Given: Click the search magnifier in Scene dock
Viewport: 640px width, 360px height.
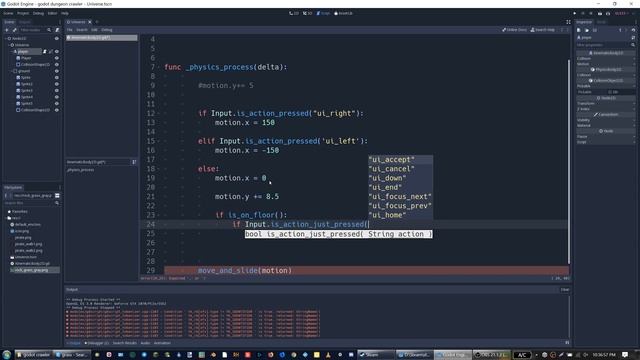Looking at the screenshot, I should (49, 30).
